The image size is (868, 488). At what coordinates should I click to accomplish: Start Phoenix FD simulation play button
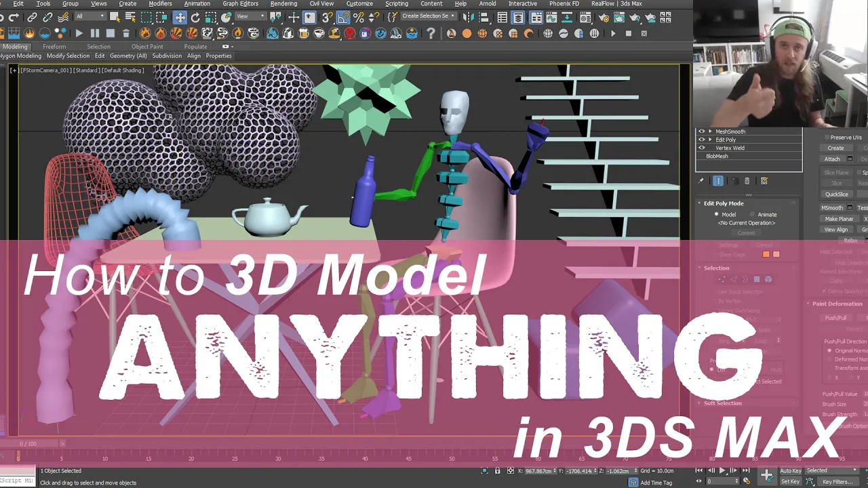coord(79,33)
